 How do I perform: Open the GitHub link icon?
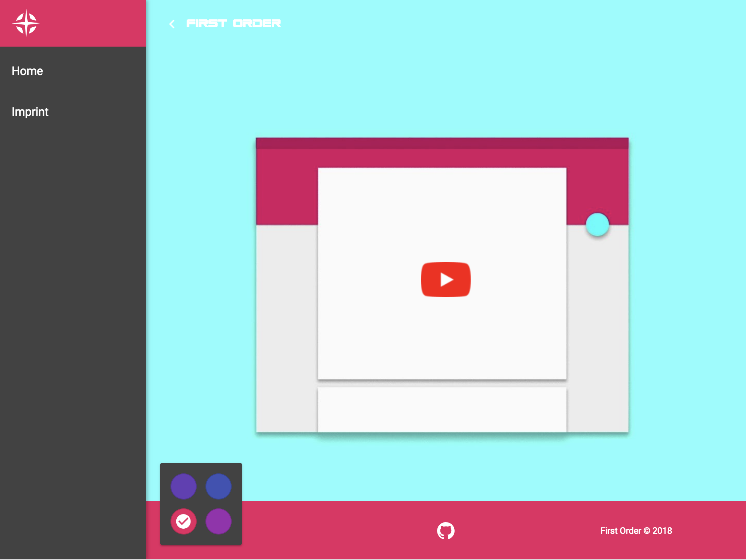(446, 531)
